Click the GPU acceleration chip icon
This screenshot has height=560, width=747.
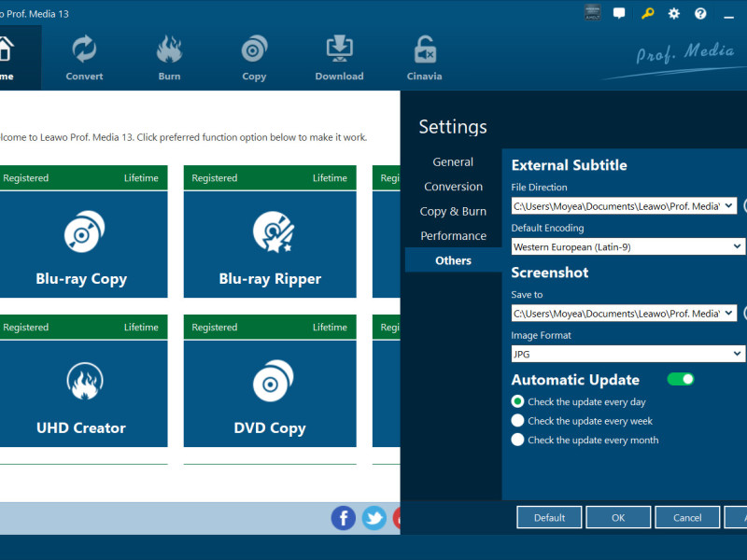click(x=593, y=13)
